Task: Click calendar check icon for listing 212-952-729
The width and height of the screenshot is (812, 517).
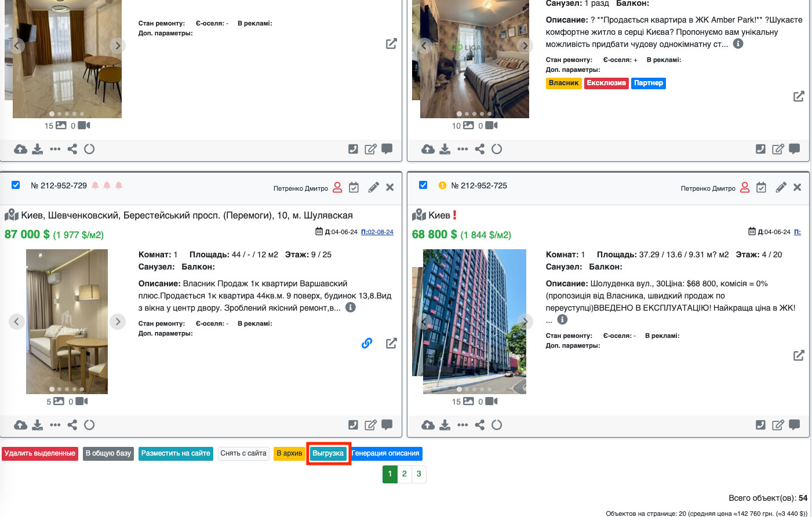Action: click(x=354, y=187)
